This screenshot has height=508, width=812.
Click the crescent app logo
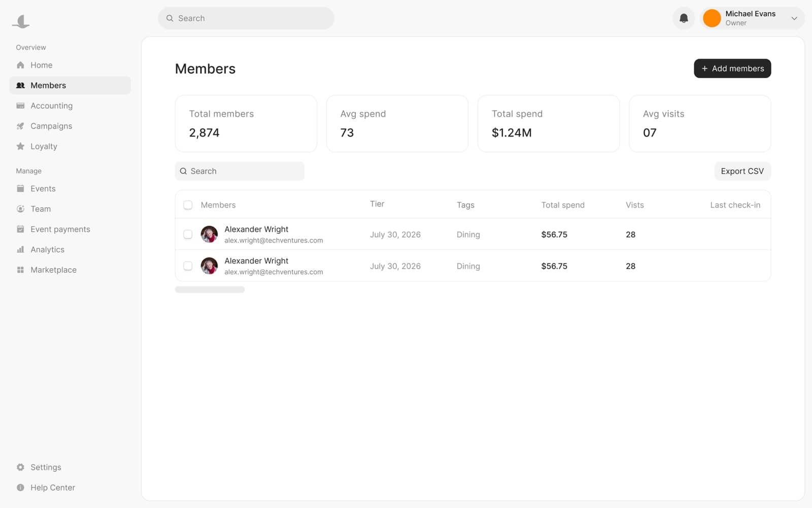click(x=21, y=21)
